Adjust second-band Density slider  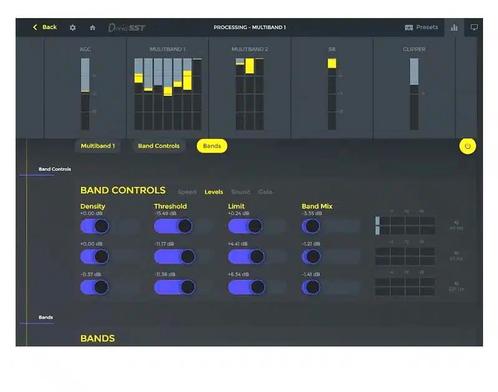click(110, 257)
